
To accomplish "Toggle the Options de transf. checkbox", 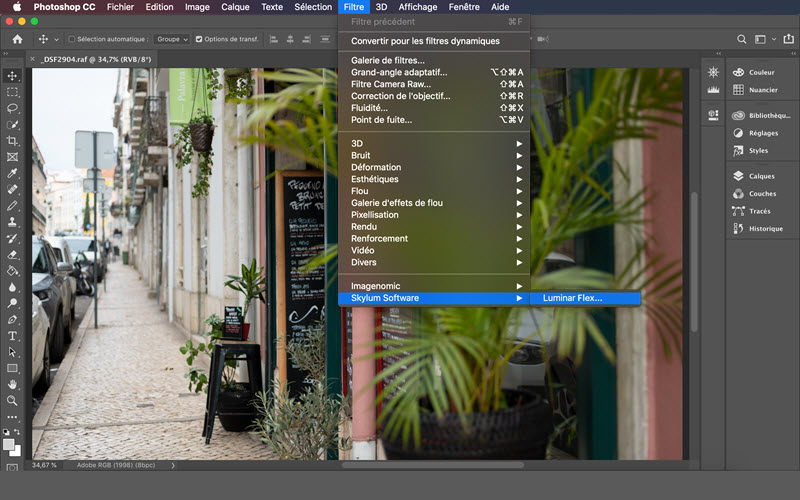I will tap(199, 39).
